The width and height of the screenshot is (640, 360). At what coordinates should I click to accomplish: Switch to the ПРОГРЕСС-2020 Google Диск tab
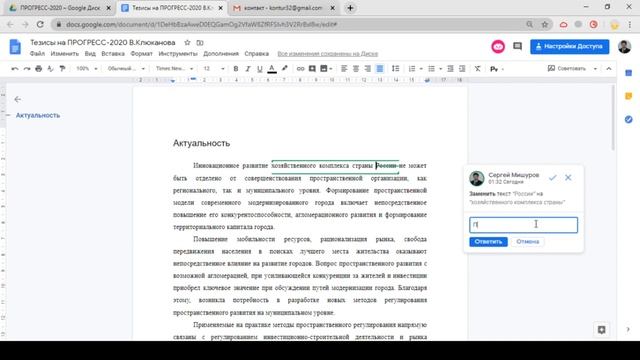(60, 8)
